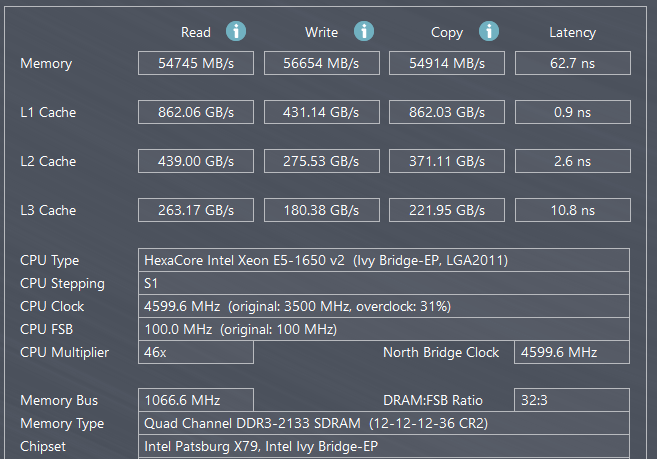Click the Memory Latency 62.7 ns field
Viewport: 657px width, 459px height.
coord(572,63)
